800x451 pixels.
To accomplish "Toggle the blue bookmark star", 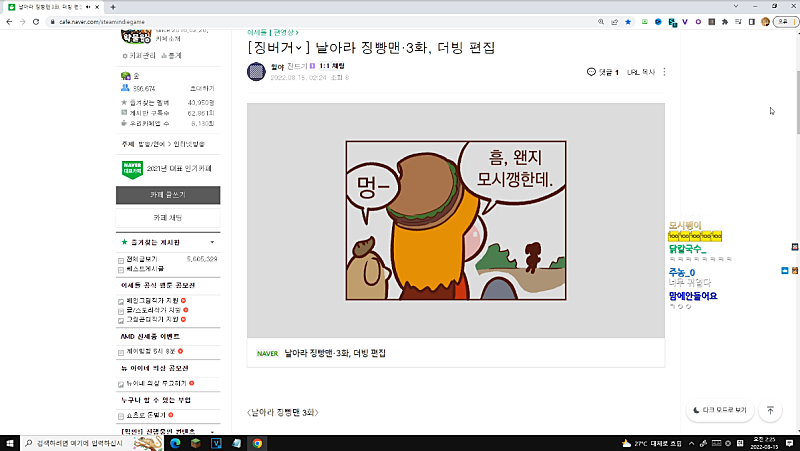I will (628, 22).
